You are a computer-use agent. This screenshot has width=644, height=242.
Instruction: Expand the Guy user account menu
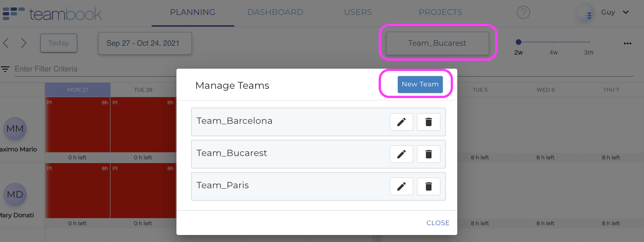tap(615, 13)
